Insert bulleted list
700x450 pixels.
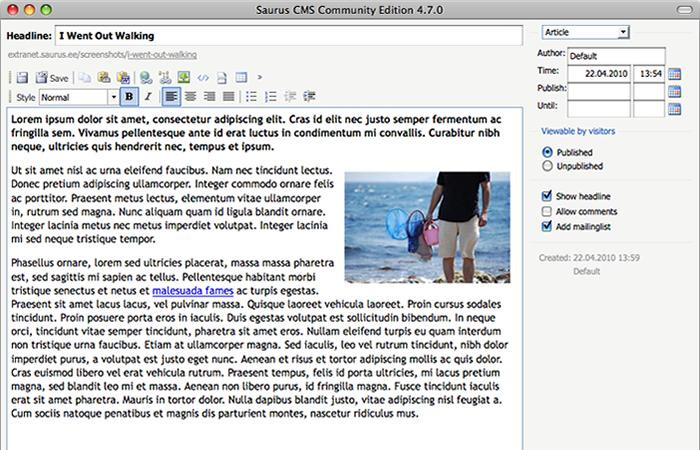(x=251, y=96)
